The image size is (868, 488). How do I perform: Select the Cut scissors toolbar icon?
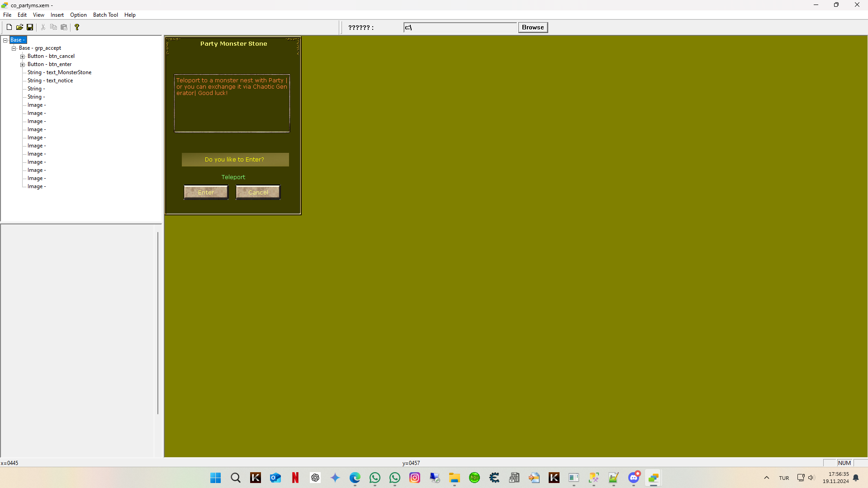pyautogui.click(x=43, y=27)
